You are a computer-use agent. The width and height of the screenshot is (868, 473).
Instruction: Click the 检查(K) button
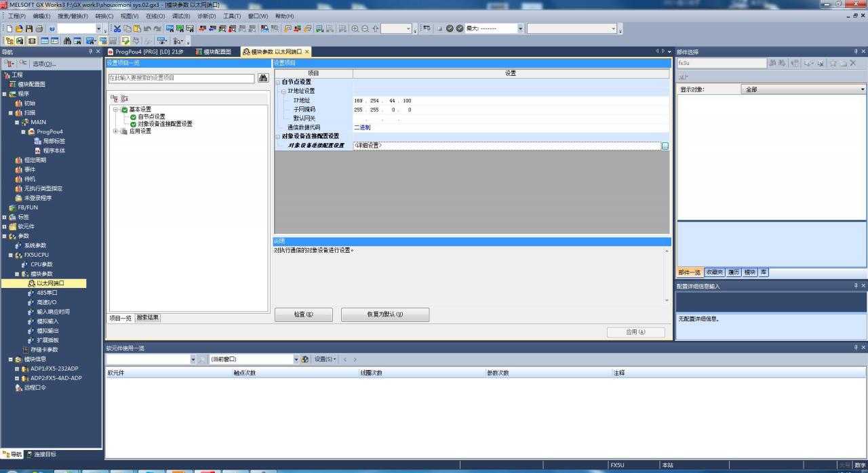coord(304,314)
